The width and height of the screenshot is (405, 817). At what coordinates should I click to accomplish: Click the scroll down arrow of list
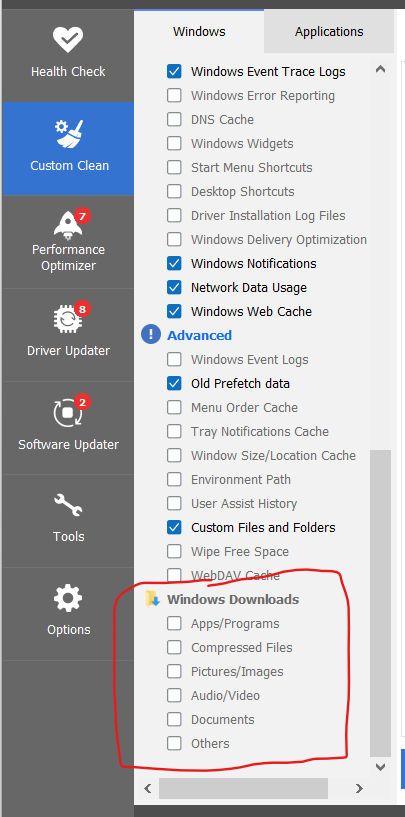381,766
